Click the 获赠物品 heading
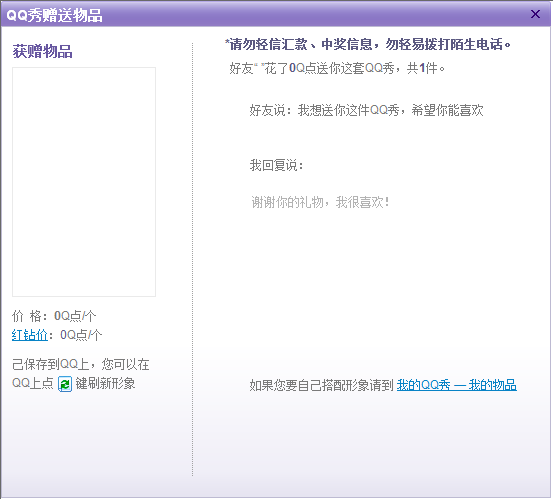Image resolution: width=553 pixels, height=499 pixels. click(42, 51)
